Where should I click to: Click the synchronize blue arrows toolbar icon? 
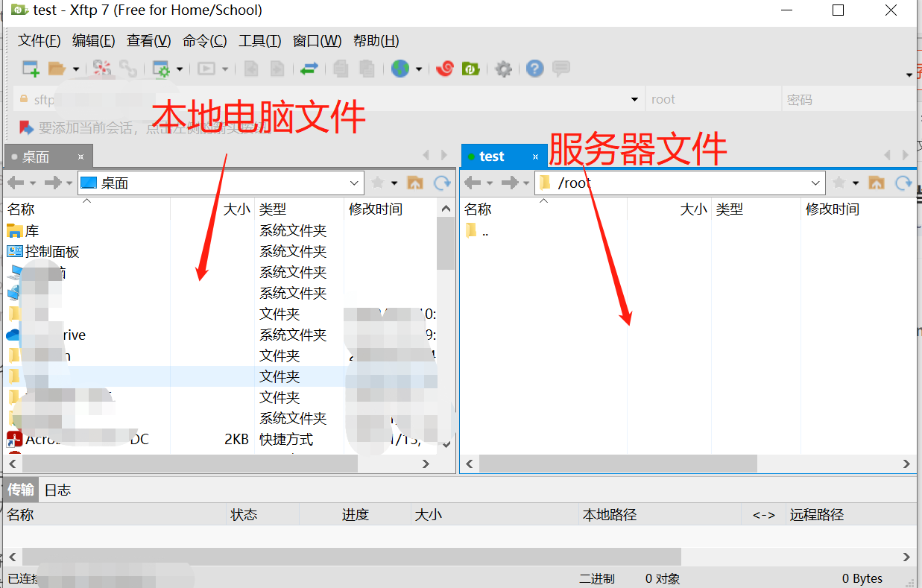312,68
